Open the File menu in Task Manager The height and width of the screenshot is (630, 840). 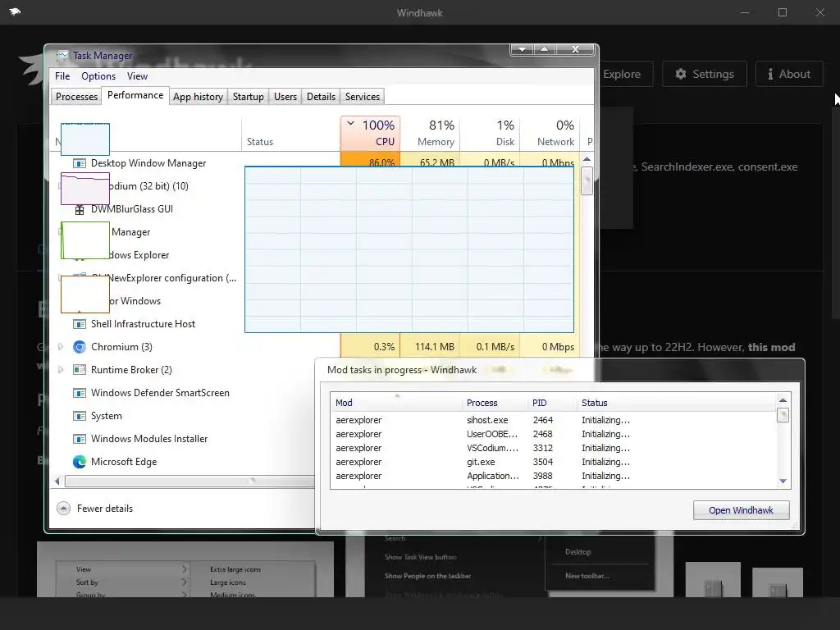pos(62,76)
